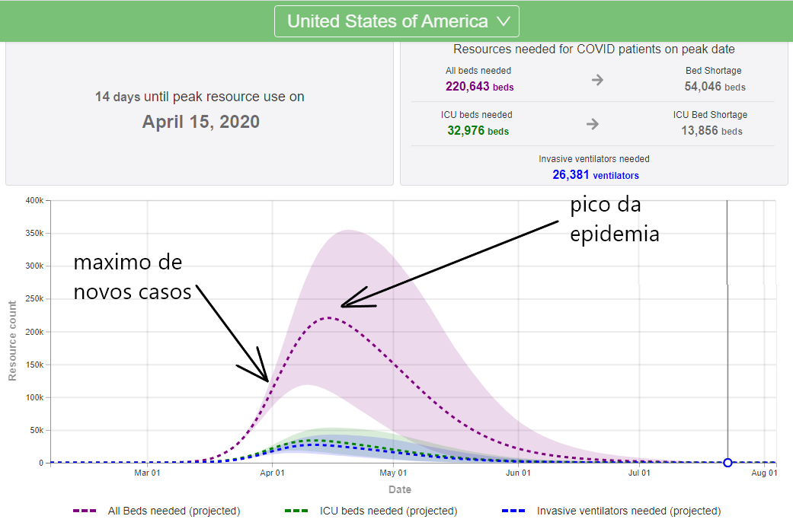Click the Mar 01 x-axis tick label
793x532 pixels.
tap(147, 473)
